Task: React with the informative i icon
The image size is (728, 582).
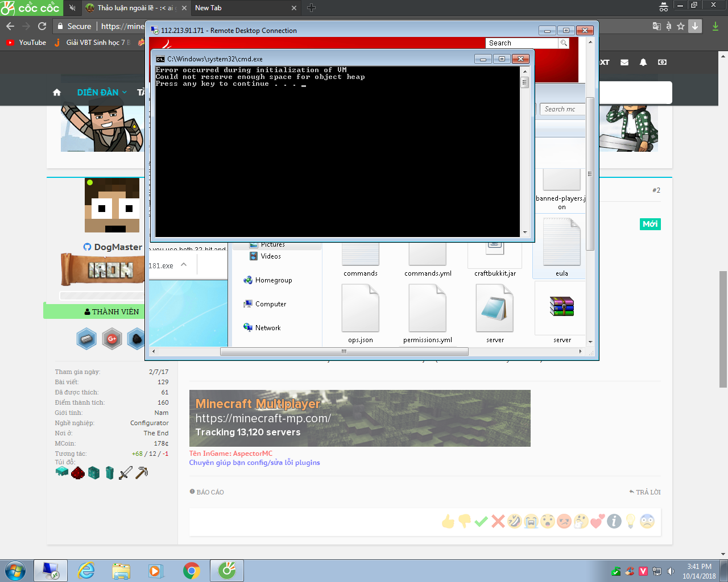Action: [x=614, y=521]
